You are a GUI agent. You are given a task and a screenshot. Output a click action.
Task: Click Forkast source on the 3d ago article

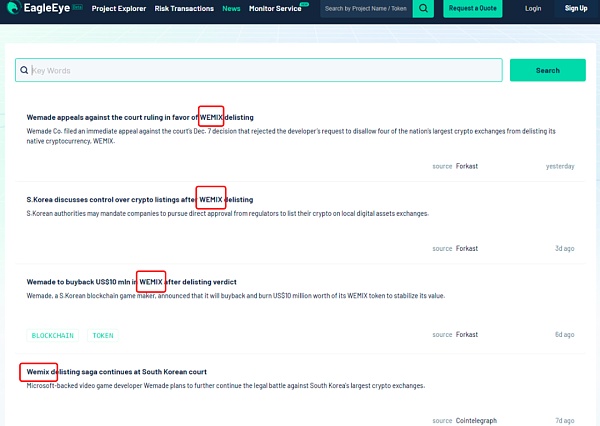coord(466,248)
